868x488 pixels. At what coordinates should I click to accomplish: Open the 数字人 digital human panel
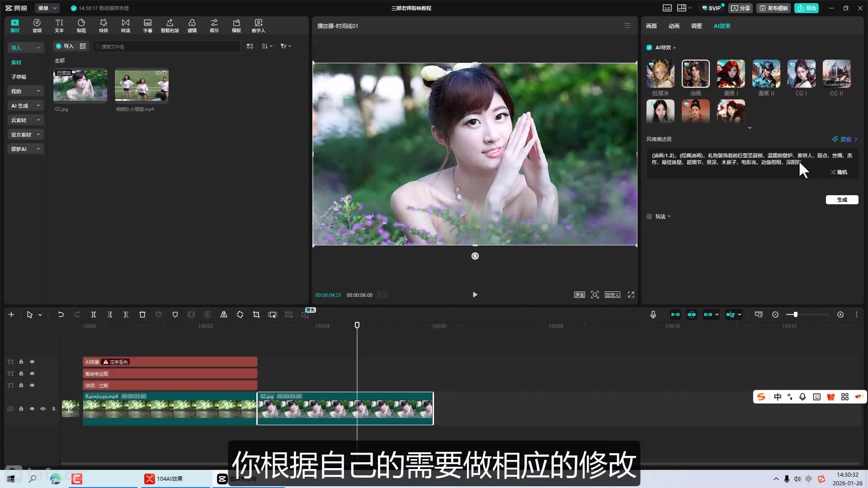point(258,26)
